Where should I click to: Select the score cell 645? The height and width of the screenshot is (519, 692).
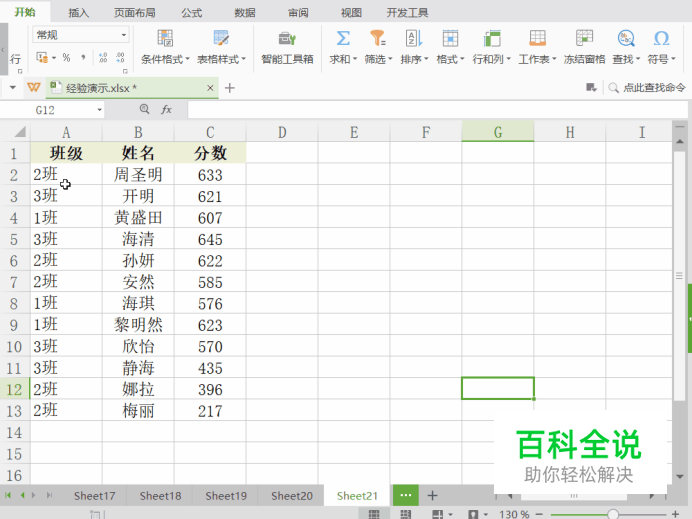coord(210,239)
